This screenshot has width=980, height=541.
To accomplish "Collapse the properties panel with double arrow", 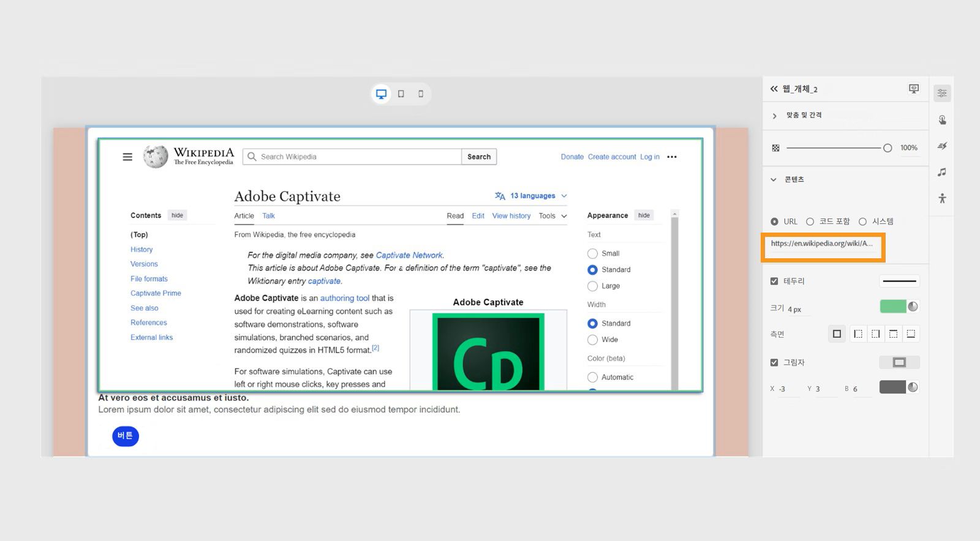I will click(x=774, y=89).
